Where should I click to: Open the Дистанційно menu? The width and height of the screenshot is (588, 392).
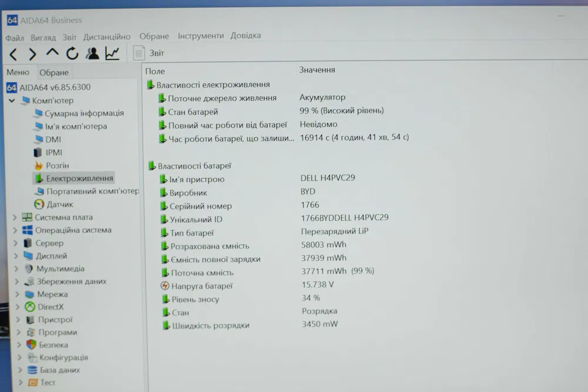(x=107, y=36)
